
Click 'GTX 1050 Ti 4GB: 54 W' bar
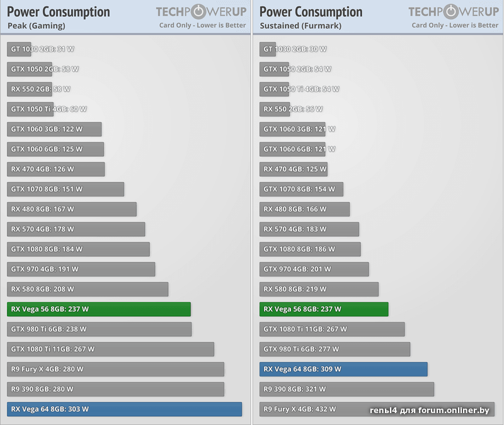(x=274, y=89)
